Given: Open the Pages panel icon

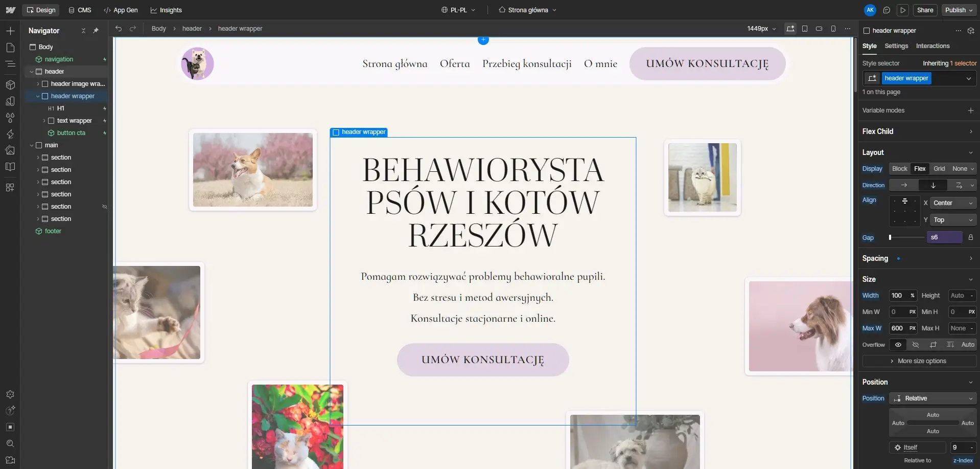Looking at the screenshot, I should pyautogui.click(x=10, y=48).
